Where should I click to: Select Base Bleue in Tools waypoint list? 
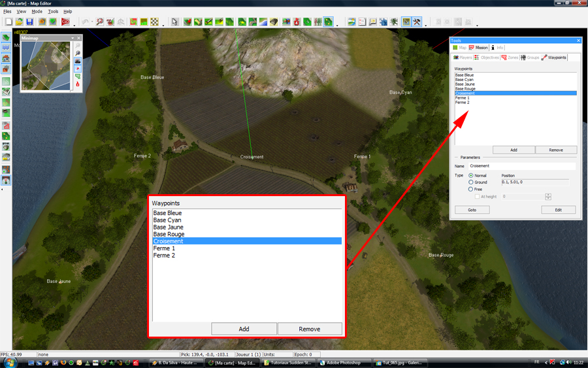point(515,75)
